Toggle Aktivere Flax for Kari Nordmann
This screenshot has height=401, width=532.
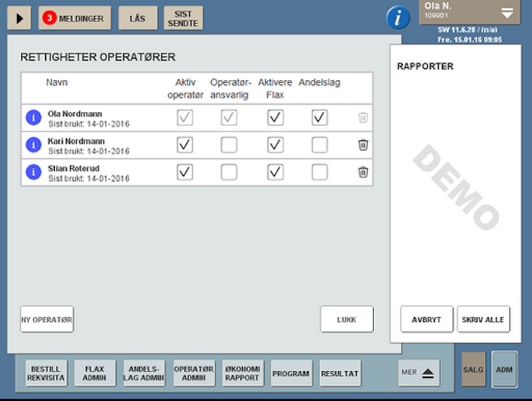pos(275,145)
